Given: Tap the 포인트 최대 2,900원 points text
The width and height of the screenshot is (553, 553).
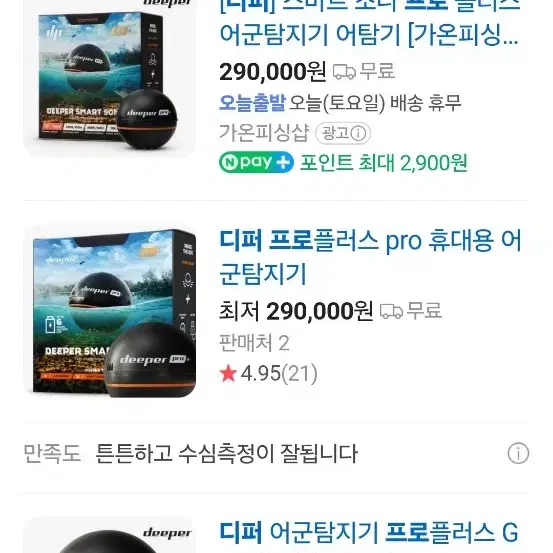Looking at the screenshot, I should click(x=384, y=163).
